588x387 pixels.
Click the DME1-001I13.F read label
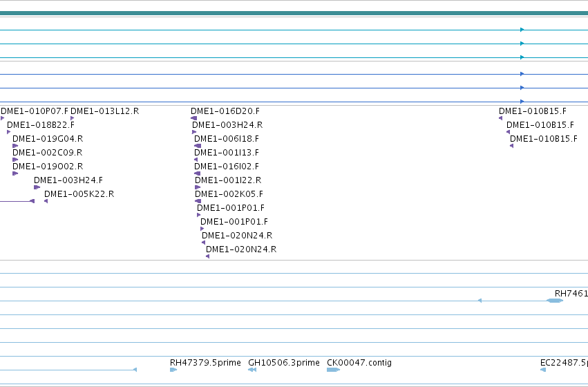click(x=227, y=153)
